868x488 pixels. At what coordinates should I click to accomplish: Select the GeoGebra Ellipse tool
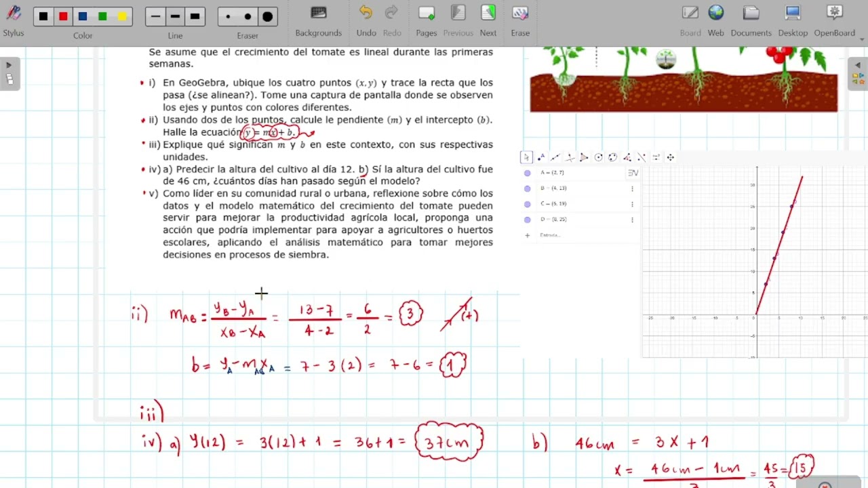[613, 157]
